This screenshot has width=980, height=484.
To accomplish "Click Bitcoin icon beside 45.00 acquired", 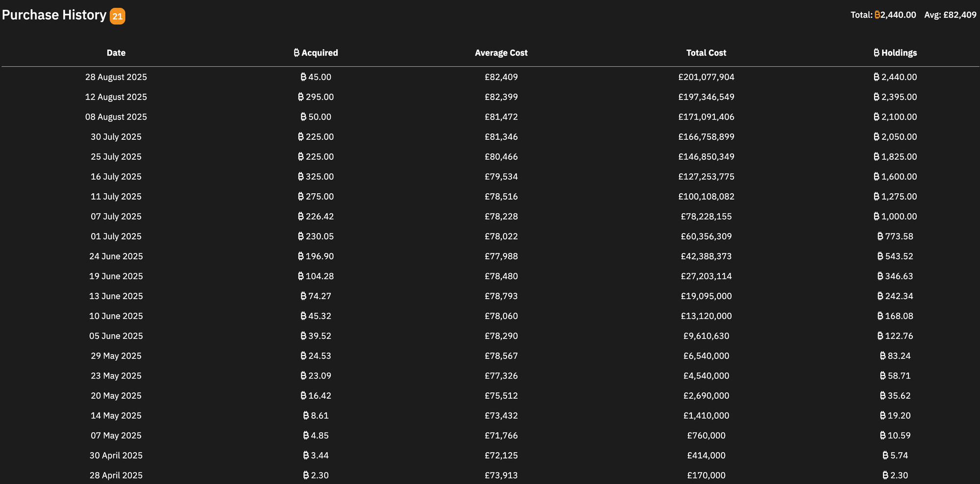I will point(303,77).
